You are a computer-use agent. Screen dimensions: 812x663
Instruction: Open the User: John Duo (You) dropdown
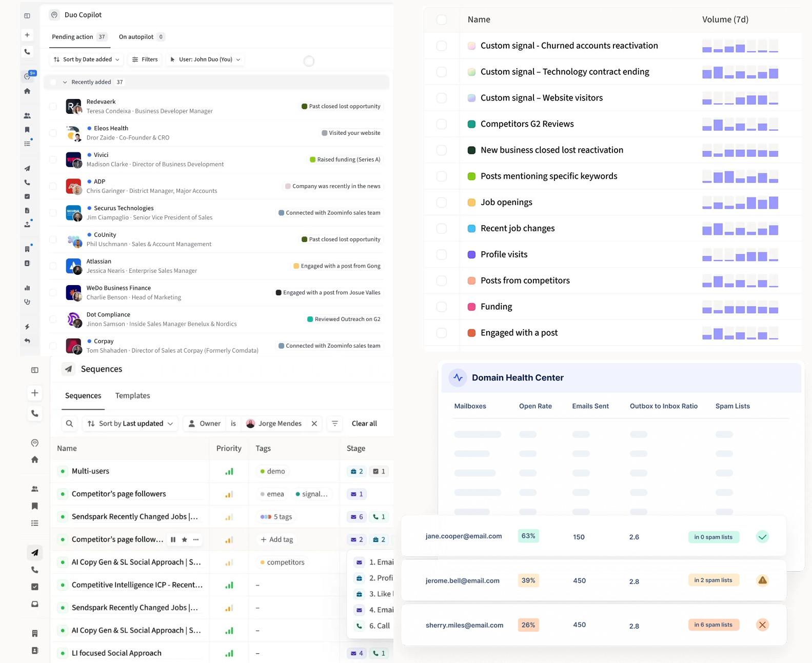click(x=205, y=59)
